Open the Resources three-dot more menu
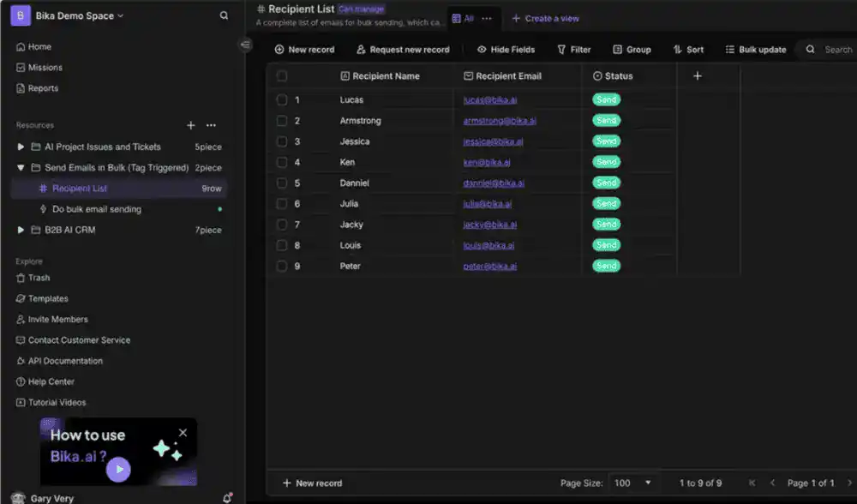 211,125
